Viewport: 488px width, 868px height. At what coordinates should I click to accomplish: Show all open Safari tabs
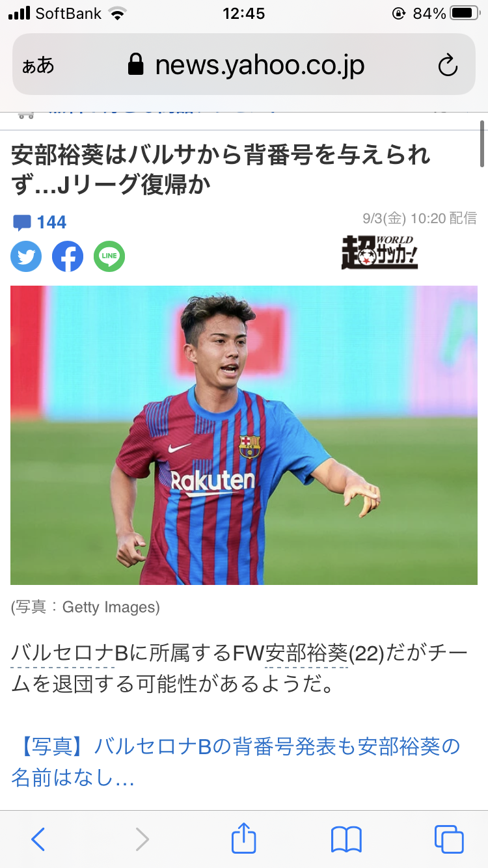(449, 839)
